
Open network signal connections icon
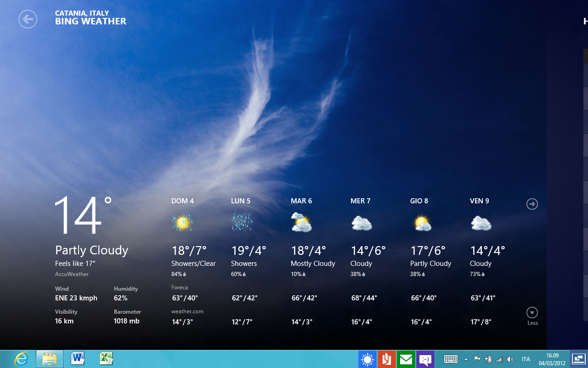click(499, 359)
